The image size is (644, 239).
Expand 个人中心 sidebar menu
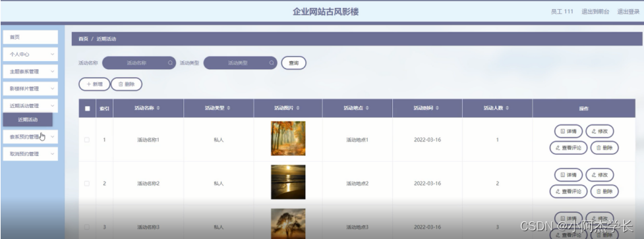pos(30,54)
